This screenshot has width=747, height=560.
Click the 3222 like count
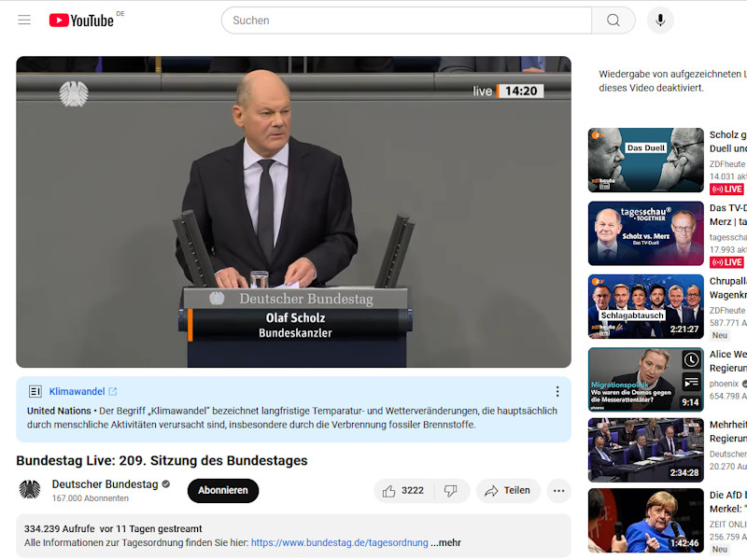(x=413, y=491)
